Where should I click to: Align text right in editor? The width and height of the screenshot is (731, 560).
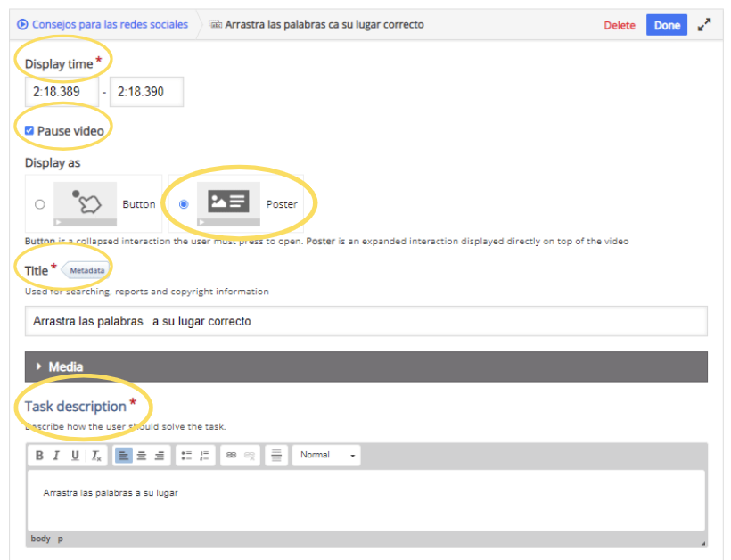[x=160, y=456]
